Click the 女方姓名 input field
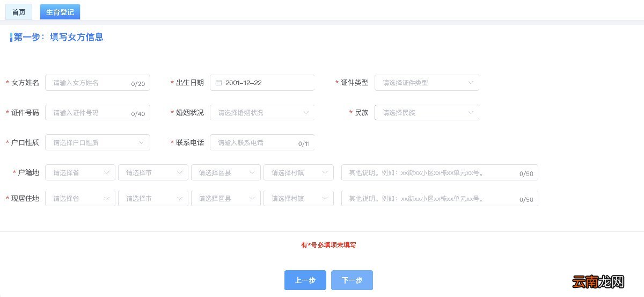The width and height of the screenshot is (644, 297). click(x=98, y=83)
